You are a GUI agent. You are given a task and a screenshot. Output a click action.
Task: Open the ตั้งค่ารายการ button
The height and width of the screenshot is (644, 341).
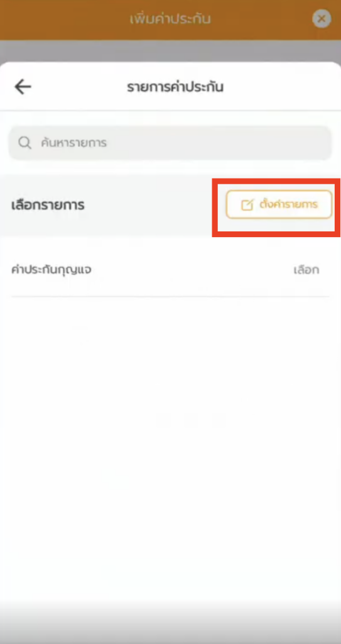coord(279,204)
